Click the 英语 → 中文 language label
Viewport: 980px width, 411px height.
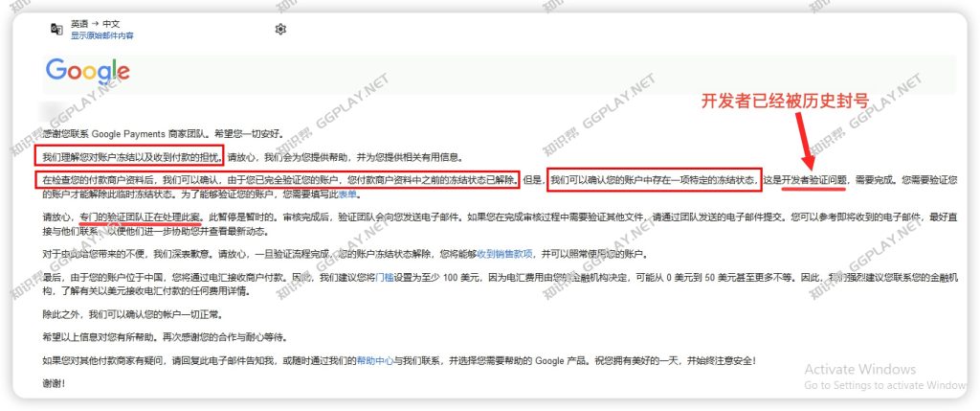[95, 23]
